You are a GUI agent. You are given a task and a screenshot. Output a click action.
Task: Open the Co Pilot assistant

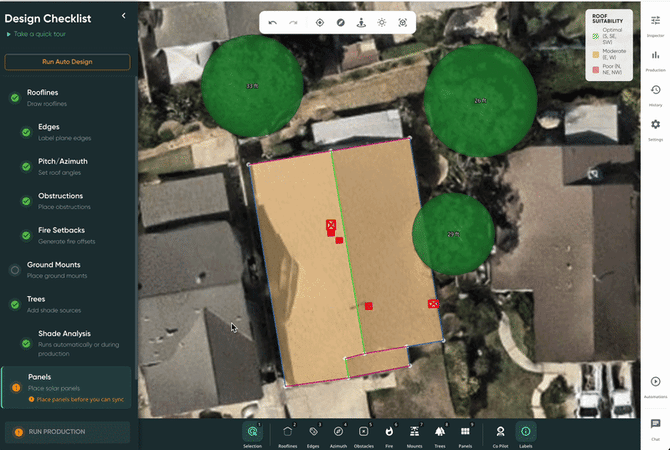pyautogui.click(x=500, y=431)
